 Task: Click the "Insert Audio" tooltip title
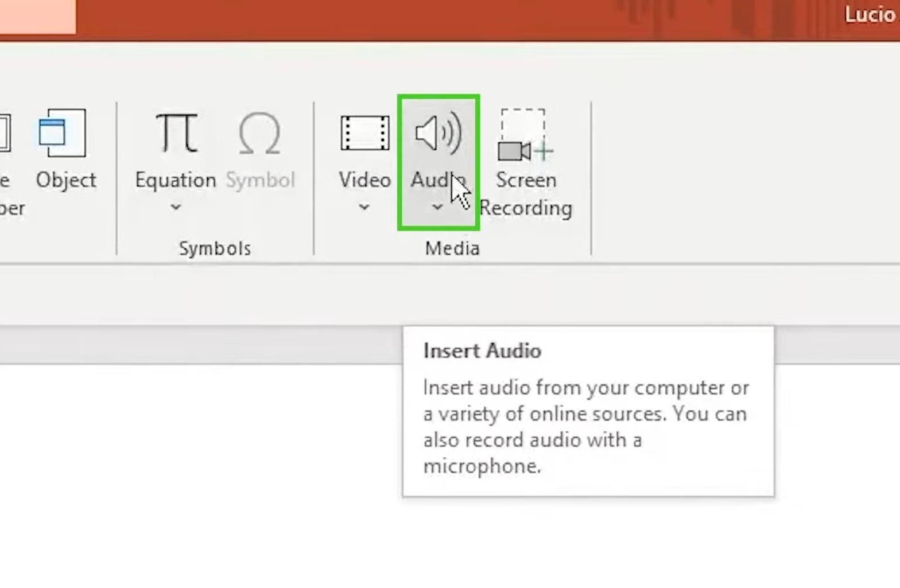tap(482, 351)
